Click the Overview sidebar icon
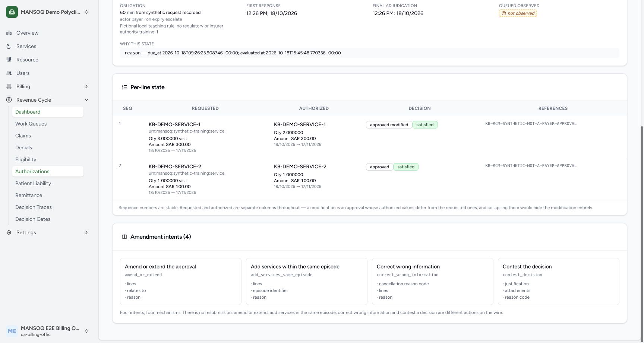This screenshot has height=343, width=644. [9, 33]
